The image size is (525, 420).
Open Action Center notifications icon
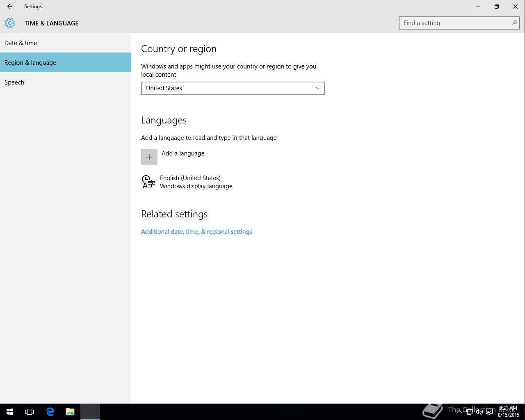[489, 412]
